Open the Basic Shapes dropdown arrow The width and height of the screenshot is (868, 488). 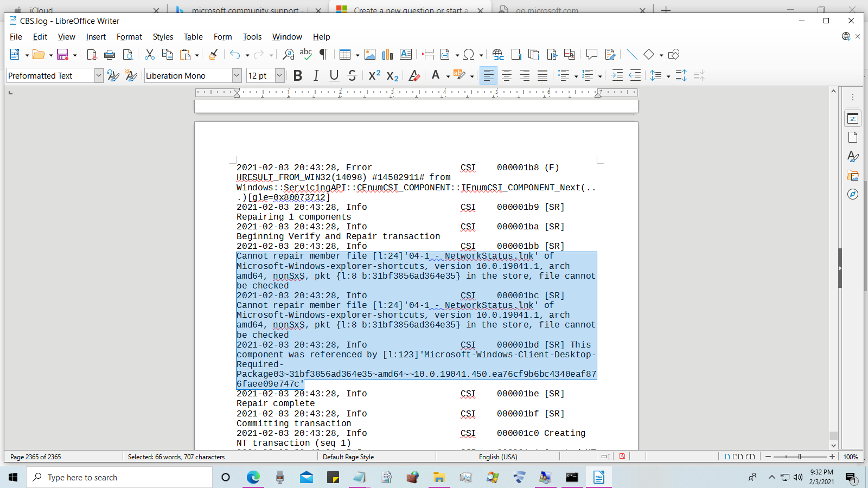pyautogui.click(x=661, y=55)
